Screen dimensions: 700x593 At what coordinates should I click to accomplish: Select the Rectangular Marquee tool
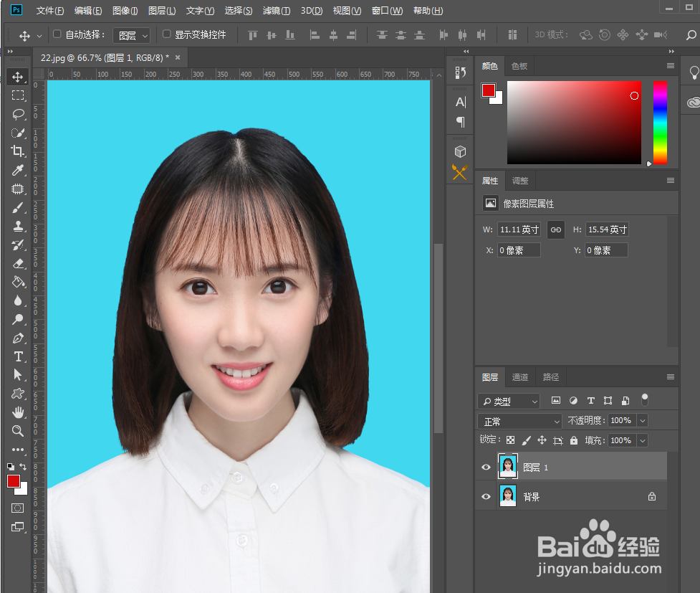tap(18, 95)
